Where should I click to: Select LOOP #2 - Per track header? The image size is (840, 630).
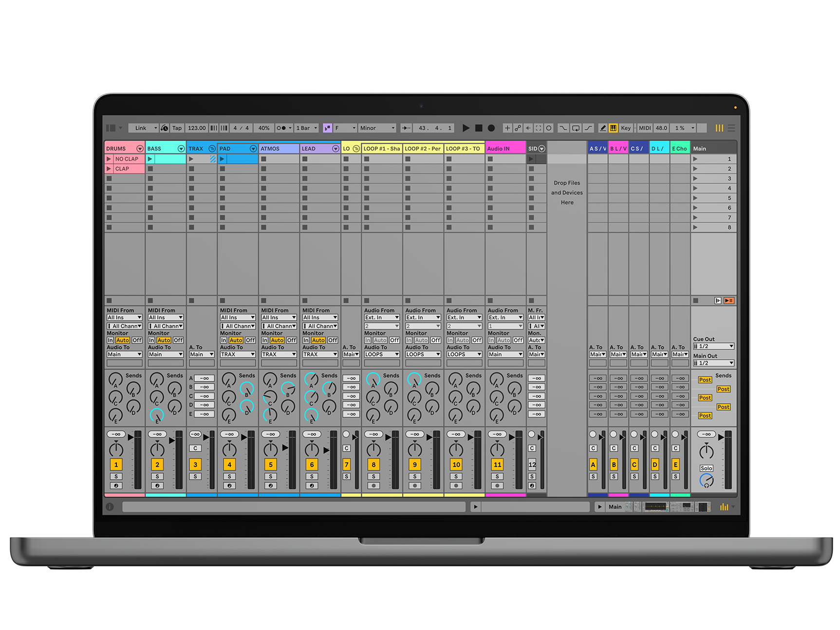(x=423, y=148)
